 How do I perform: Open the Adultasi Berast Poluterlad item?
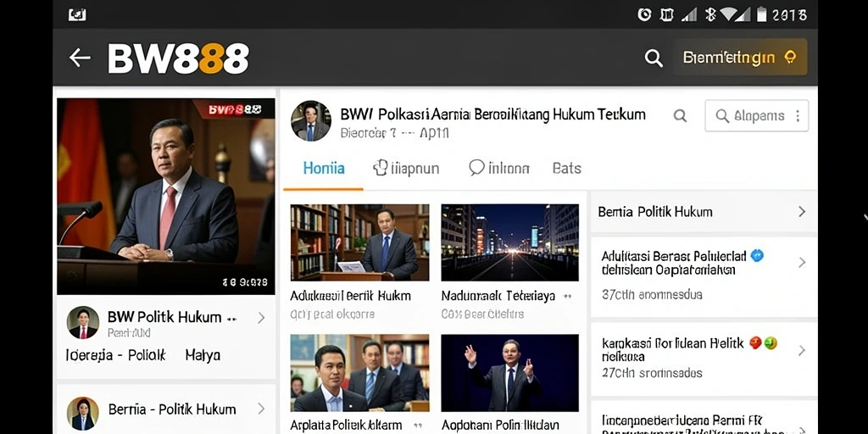(704, 277)
